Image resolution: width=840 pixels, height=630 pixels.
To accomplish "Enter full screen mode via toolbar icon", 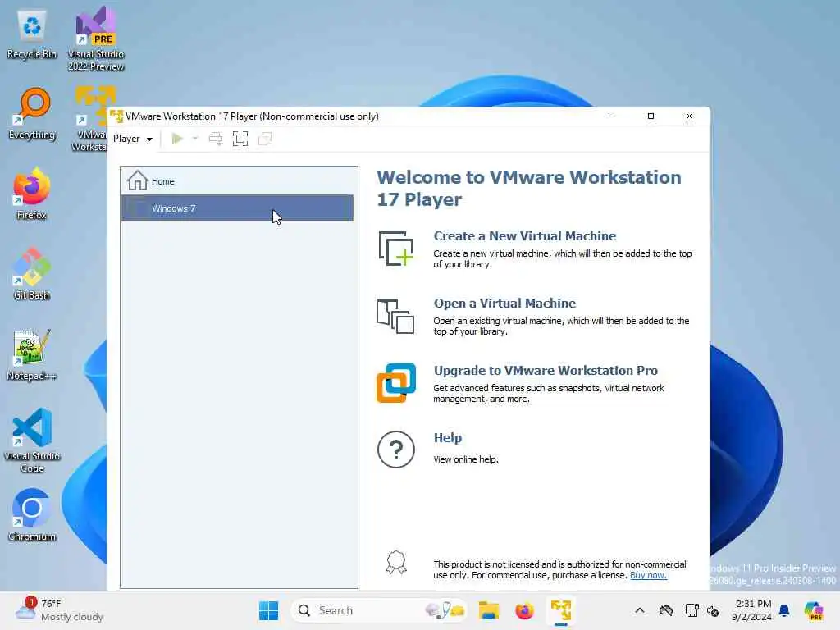I will pos(240,139).
